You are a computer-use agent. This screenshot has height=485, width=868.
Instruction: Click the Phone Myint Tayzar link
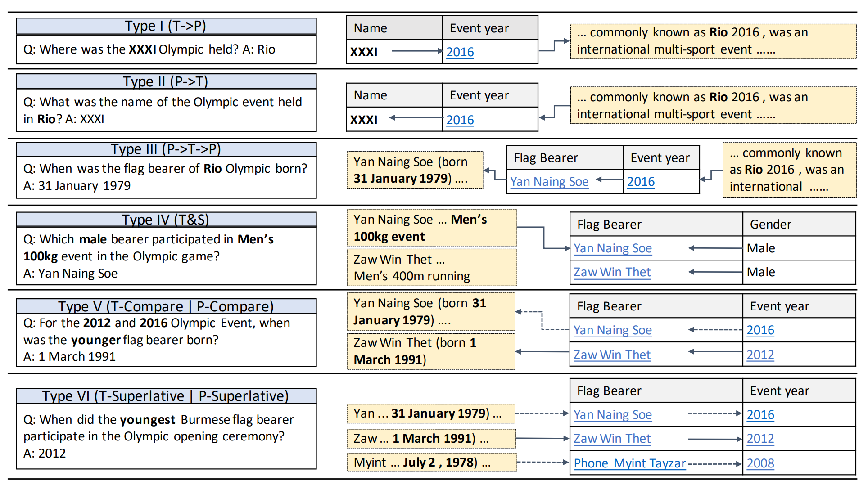629,463
